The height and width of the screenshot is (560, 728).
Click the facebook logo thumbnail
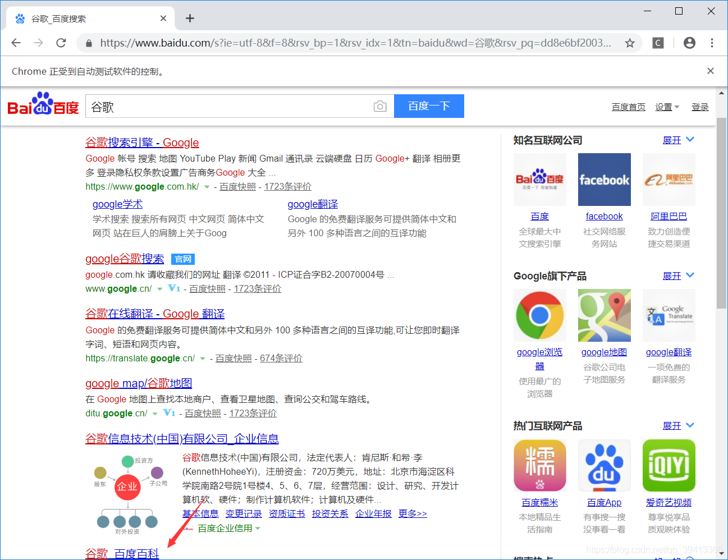tap(605, 180)
